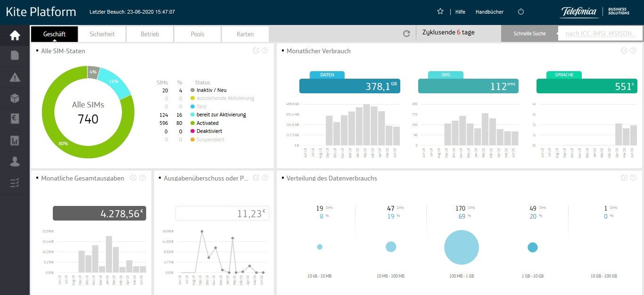This screenshot has height=295, width=644.
Task: Open the bar chart reports sidebar icon
Action: (x=15, y=140)
